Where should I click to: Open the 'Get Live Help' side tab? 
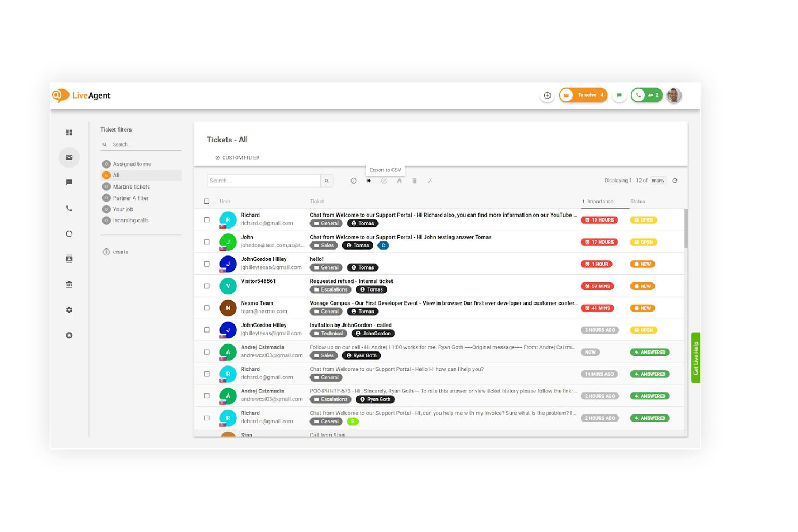click(696, 358)
